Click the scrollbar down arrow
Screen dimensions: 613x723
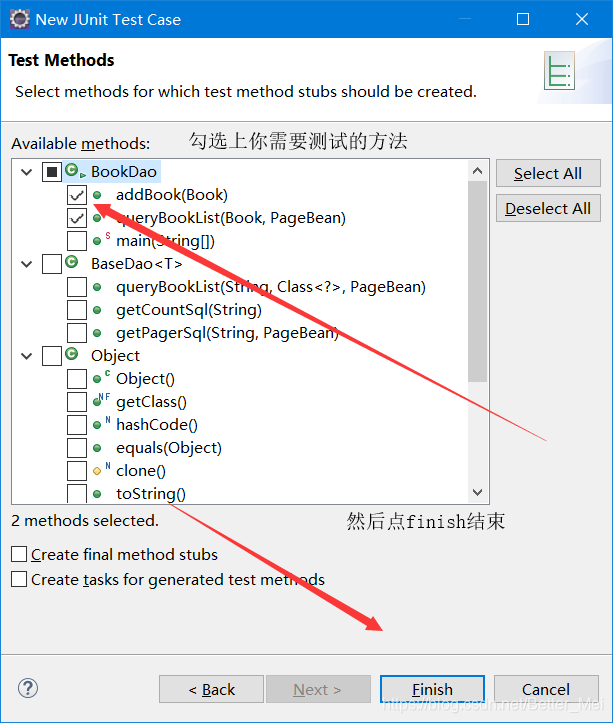click(477, 492)
